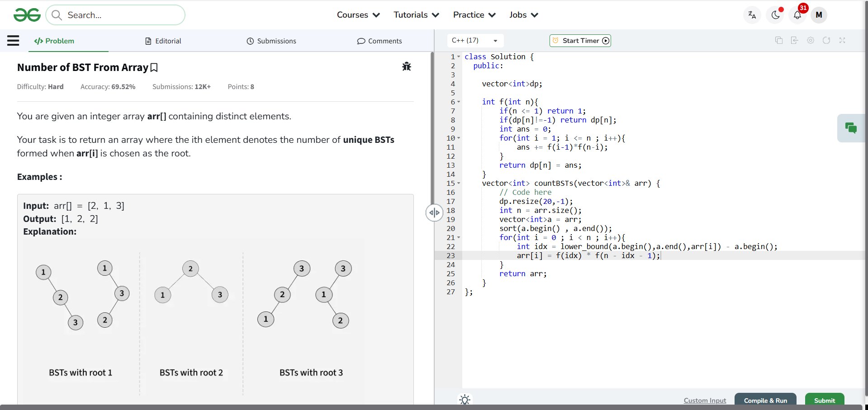Toggle dark mode with the moon icon
Viewport: 868px width, 410px height.
coord(775,15)
